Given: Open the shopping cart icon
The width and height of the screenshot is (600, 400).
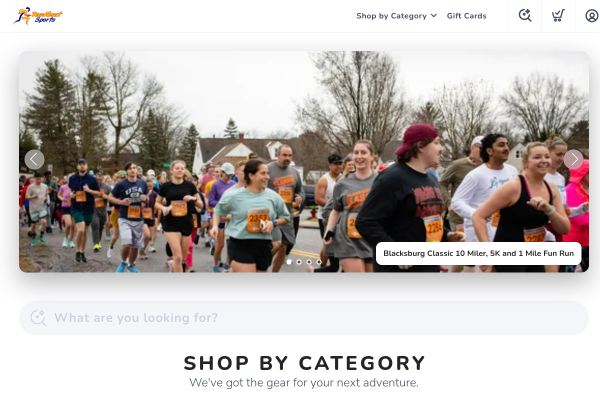Looking at the screenshot, I should pyautogui.click(x=558, y=16).
